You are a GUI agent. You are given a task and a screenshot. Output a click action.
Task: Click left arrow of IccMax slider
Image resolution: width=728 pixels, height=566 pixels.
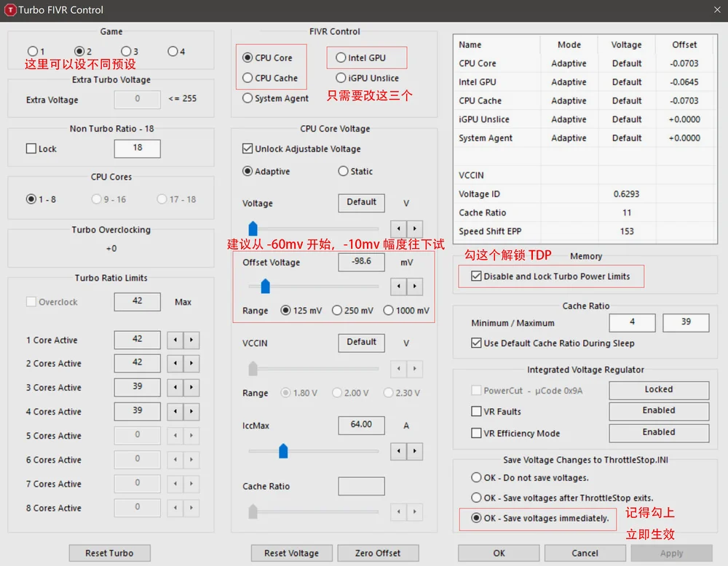click(x=398, y=451)
